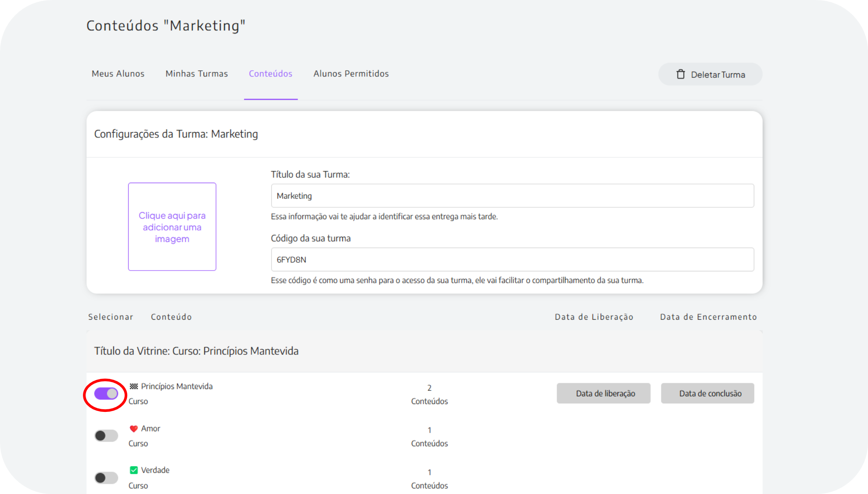Click the Princípios Mantevida course name

click(x=176, y=386)
